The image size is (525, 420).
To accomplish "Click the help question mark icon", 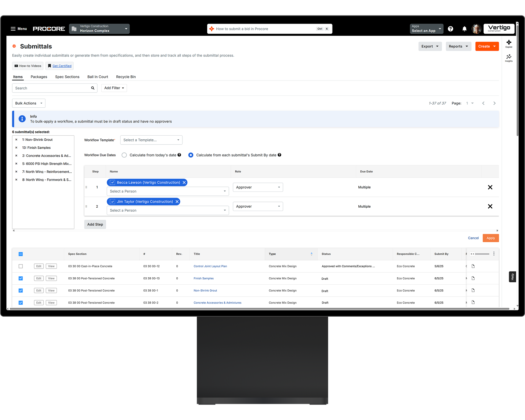I will pos(450,29).
